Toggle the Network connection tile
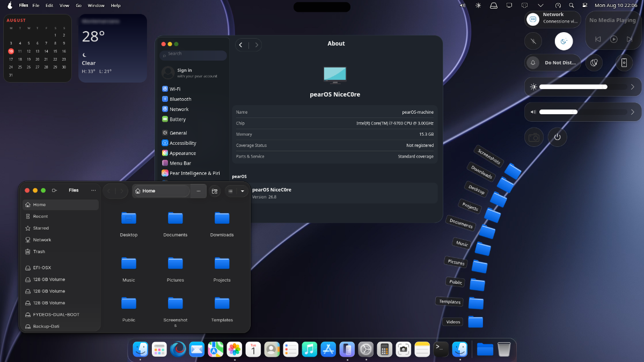 553,19
